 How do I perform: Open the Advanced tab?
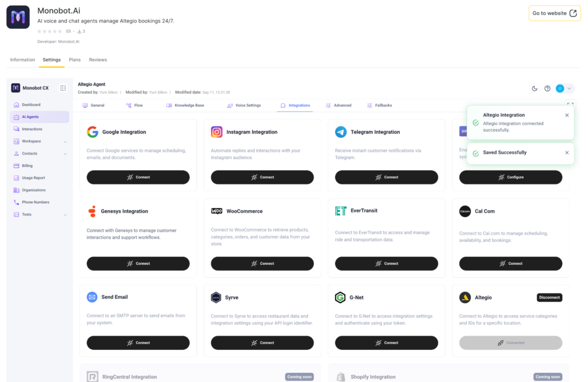tap(339, 106)
